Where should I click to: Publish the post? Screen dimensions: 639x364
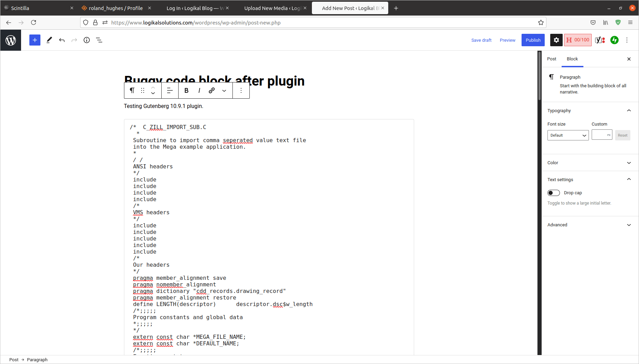(x=533, y=40)
